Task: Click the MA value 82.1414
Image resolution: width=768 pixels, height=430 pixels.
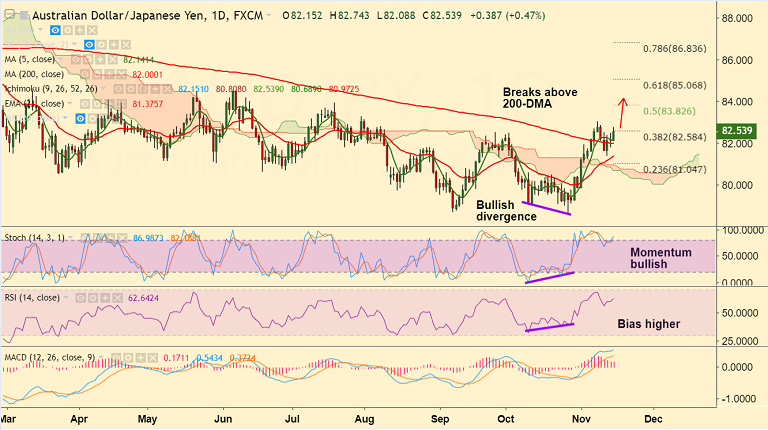Action: [x=138, y=60]
